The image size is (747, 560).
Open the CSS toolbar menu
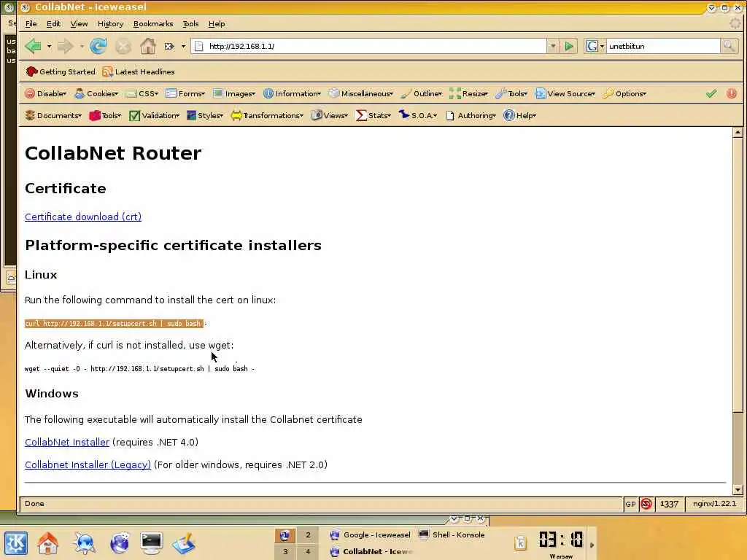point(142,94)
